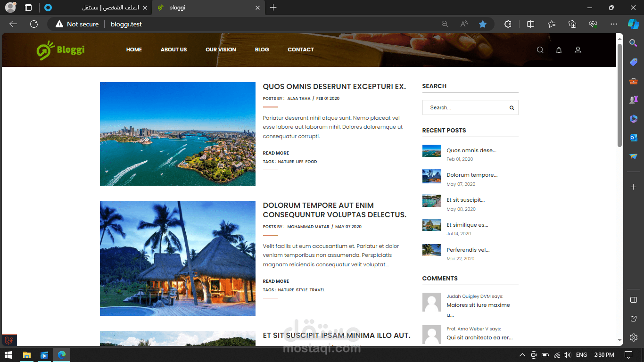Open the user account icon in header
The image size is (644, 362).
(578, 50)
